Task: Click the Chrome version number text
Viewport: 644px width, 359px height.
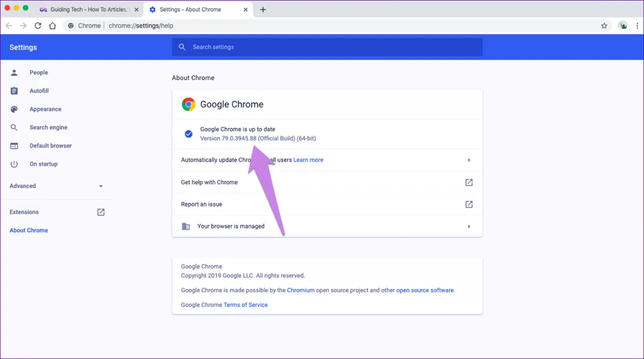Action: [258, 138]
